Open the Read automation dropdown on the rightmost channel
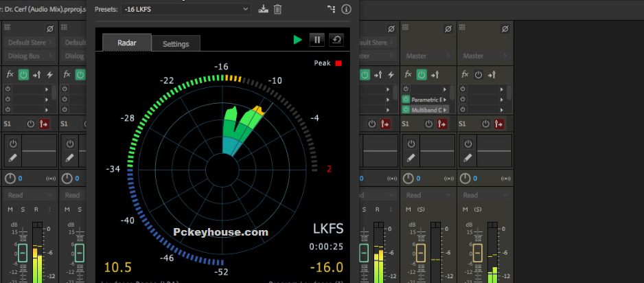The image size is (644, 283). [x=485, y=195]
